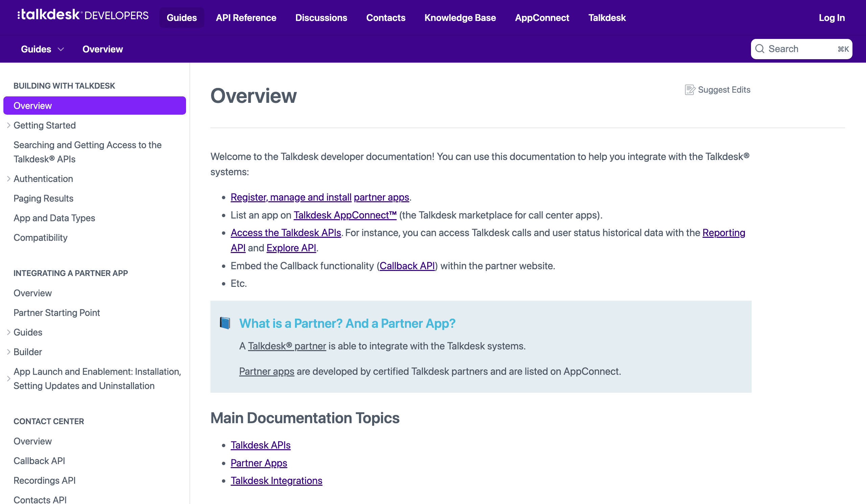Open Talkdesk APIs topic link
Image resolution: width=866 pixels, height=504 pixels.
pyautogui.click(x=260, y=445)
